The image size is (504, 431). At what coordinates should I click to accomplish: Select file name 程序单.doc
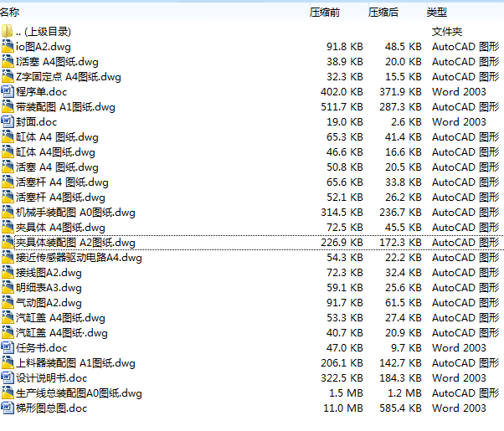pos(42,92)
